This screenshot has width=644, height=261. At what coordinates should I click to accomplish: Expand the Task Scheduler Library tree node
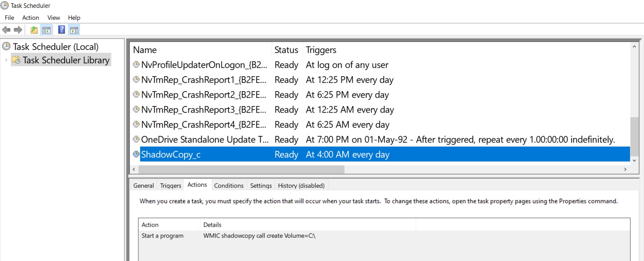click(6, 60)
